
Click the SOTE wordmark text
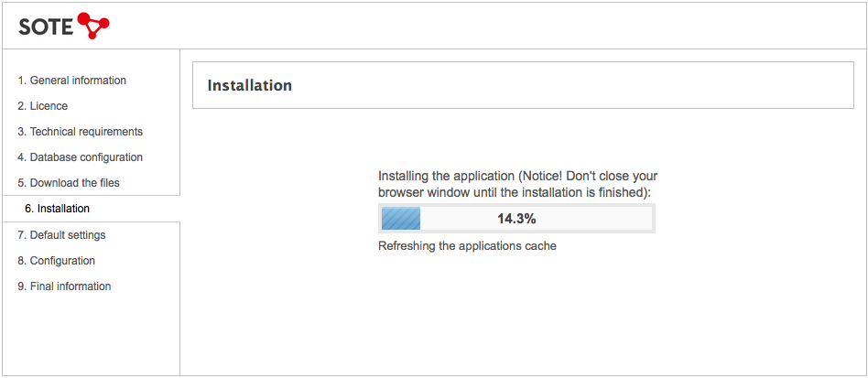(x=46, y=27)
